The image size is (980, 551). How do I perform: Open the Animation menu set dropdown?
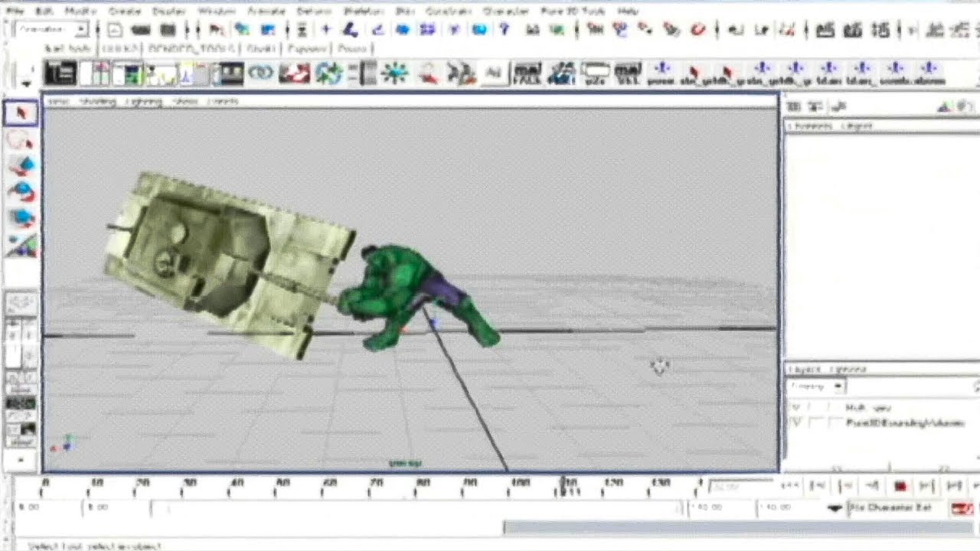coord(81,30)
